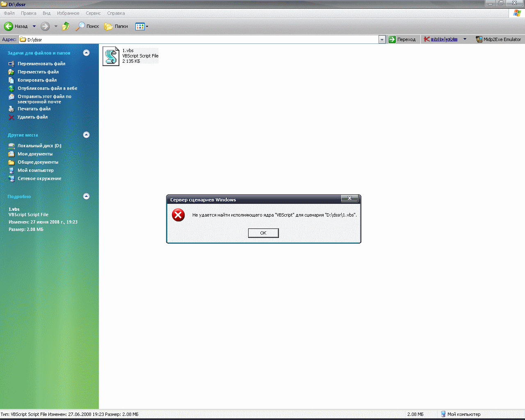Viewport: 525px width, 420px height.
Task: Open the Вид menu
Action: [47, 13]
